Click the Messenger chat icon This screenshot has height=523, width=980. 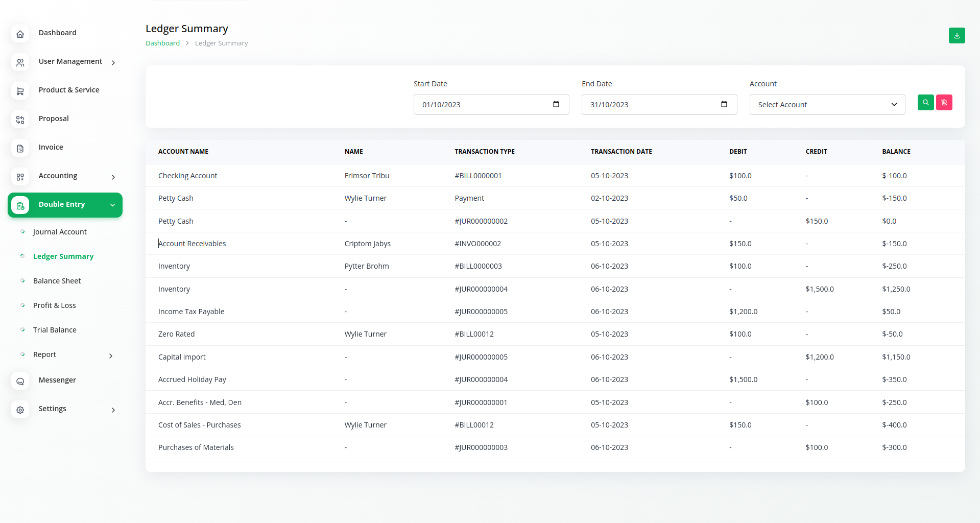coord(20,382)
